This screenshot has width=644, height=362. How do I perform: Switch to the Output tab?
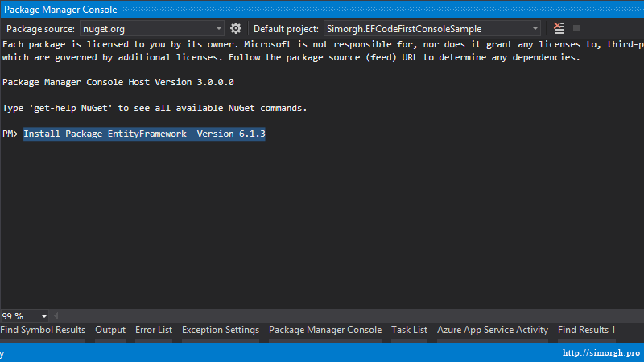click(110, 330)
